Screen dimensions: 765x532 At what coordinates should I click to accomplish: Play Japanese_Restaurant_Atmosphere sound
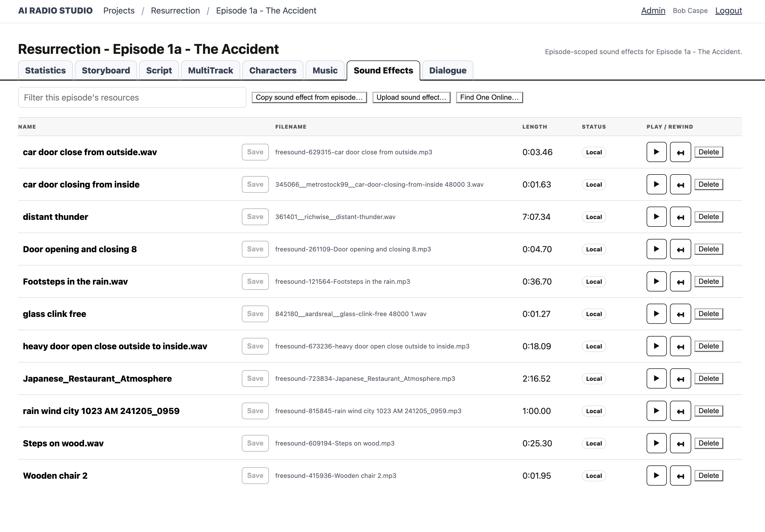click(x=656, y=378)
